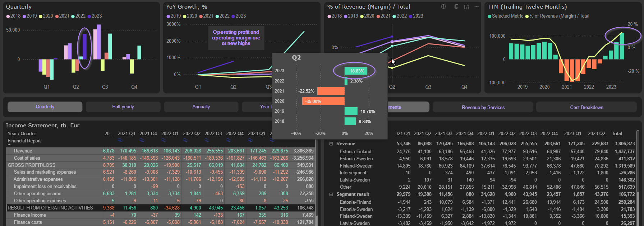Open more options ellipsis on margin chart
The image size is (644, 226).
pyautogui.click(x=477, y=6)
